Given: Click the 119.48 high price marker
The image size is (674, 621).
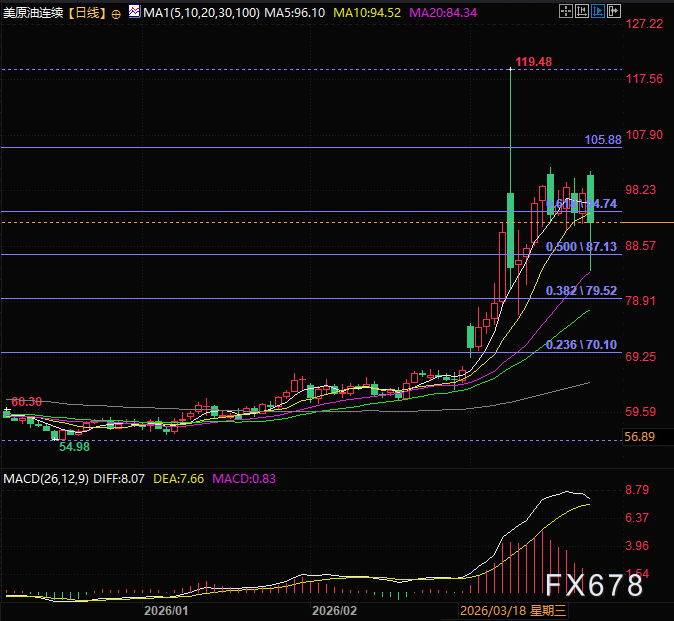Looking at the screenshot, I should (534, 62).
